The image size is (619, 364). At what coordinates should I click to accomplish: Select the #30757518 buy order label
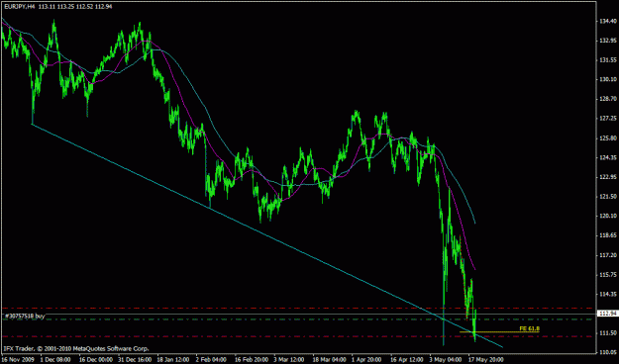(25, 316)
